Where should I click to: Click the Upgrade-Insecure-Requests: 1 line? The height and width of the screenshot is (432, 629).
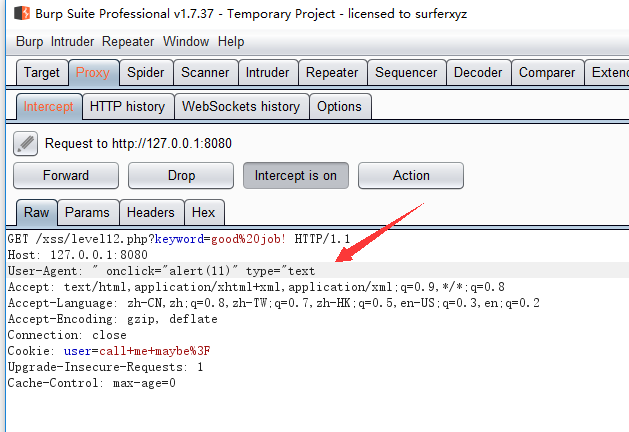tap(106, 367)
